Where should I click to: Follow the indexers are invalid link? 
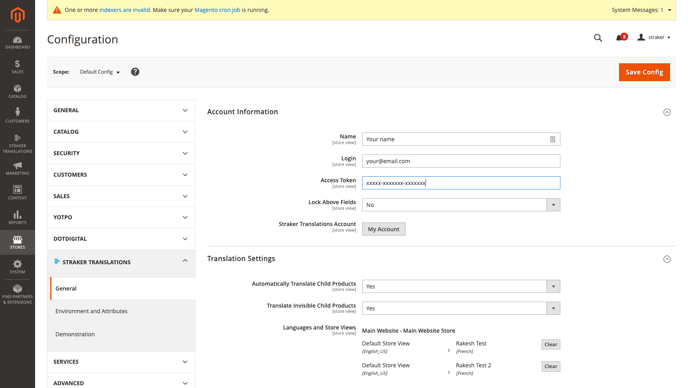tap(125, 10)
